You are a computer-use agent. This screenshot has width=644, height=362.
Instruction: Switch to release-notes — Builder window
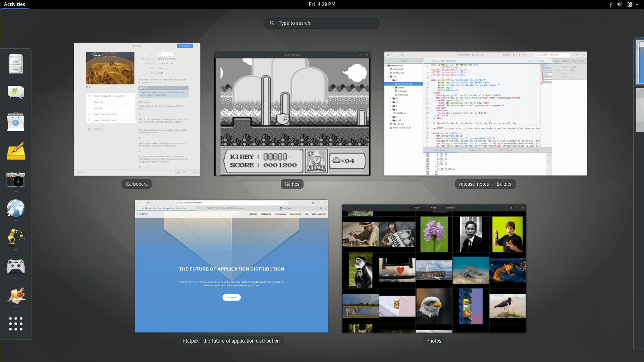tap(486, 114)
